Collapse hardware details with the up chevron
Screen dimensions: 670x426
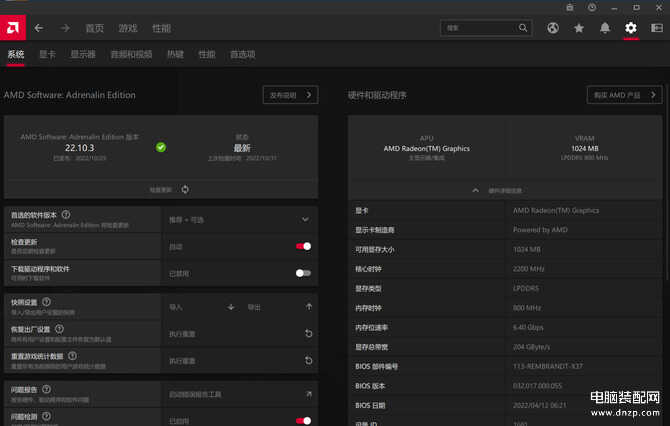click(x=476, y=191)
